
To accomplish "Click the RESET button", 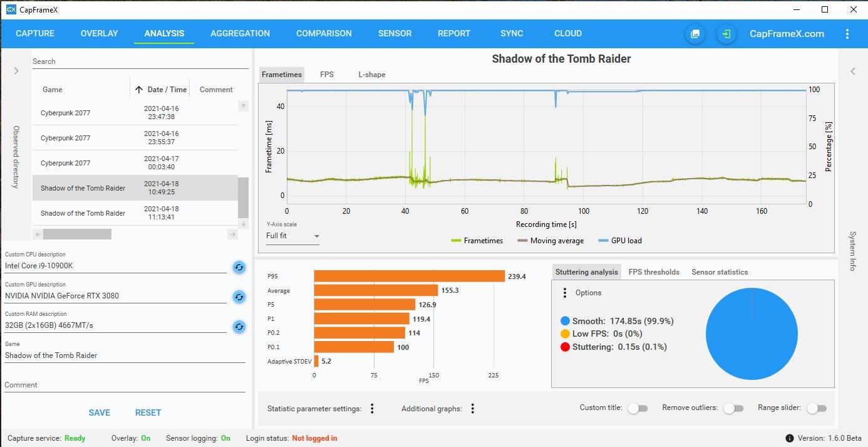I will (x=148, y=413).
